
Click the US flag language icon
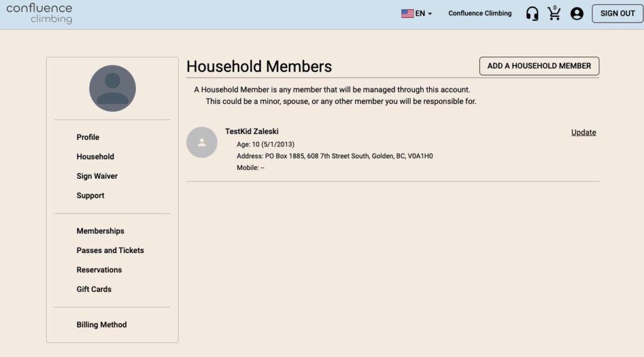coord(408,14)
